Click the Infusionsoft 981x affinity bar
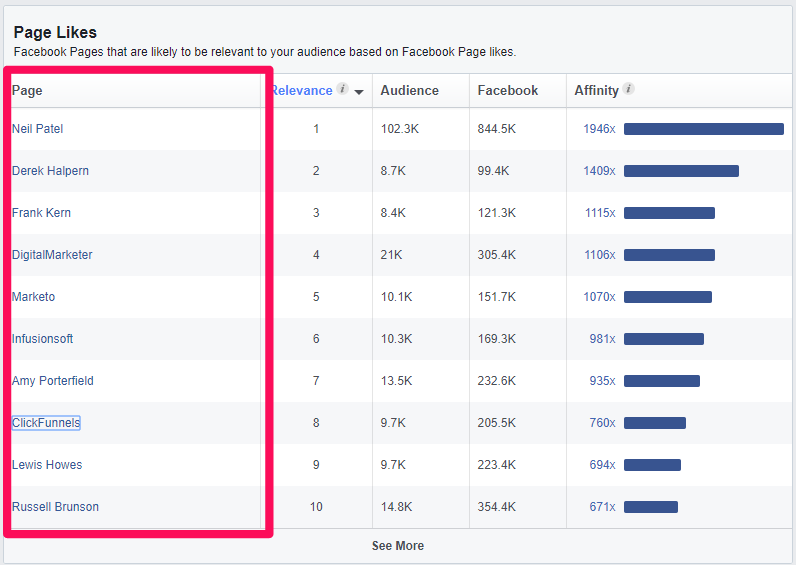This screenshot has width=796, height=565. click(664, 339)
